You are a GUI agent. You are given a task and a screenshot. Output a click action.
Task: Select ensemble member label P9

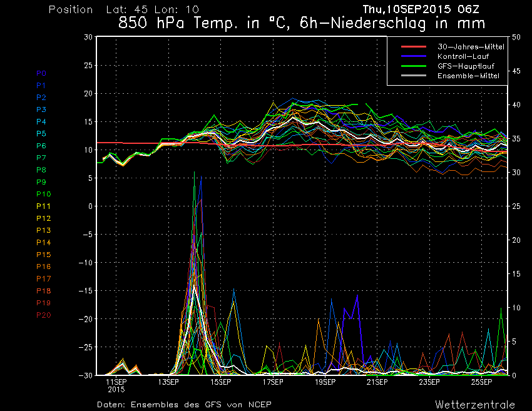tap(41, 182)
